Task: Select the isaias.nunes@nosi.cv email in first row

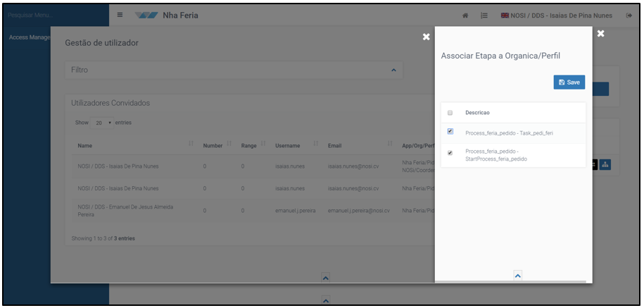Action: tap(353, 166)
